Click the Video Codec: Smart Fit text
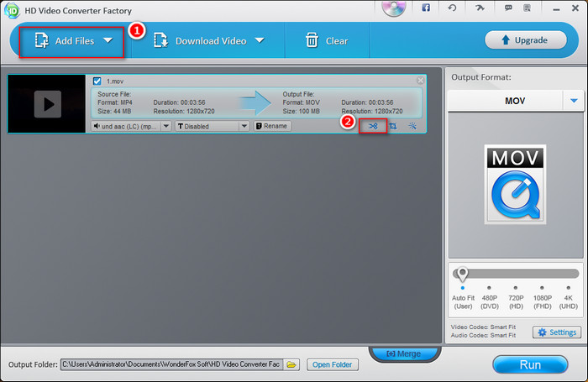This screenshot has width=588, height=382. pyautogui.click(x=483, y=327)
